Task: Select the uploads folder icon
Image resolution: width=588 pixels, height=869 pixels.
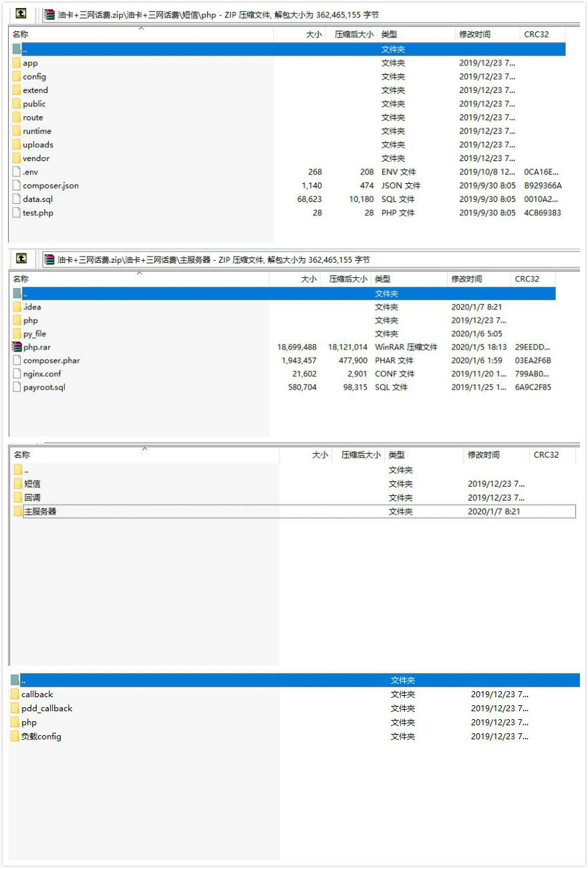Action: (x=17, y=144)
